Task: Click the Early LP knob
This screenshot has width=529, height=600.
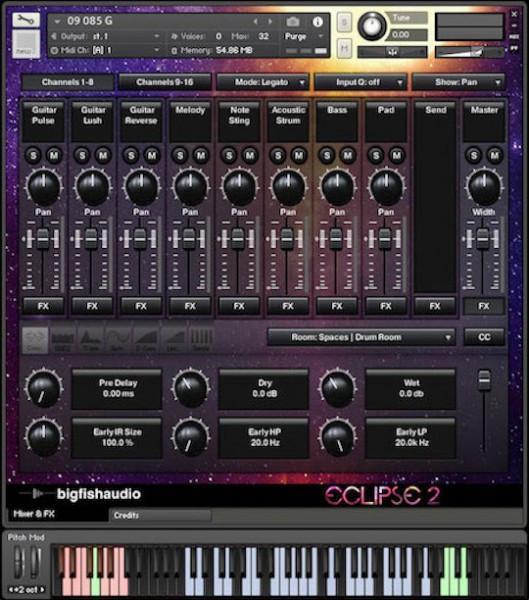Action: (337, 437)
